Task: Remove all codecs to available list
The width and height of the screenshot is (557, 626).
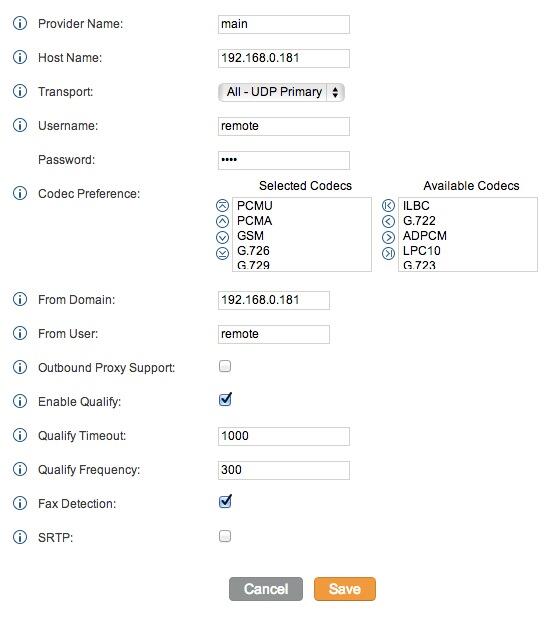Action: [x=388, y=253]
